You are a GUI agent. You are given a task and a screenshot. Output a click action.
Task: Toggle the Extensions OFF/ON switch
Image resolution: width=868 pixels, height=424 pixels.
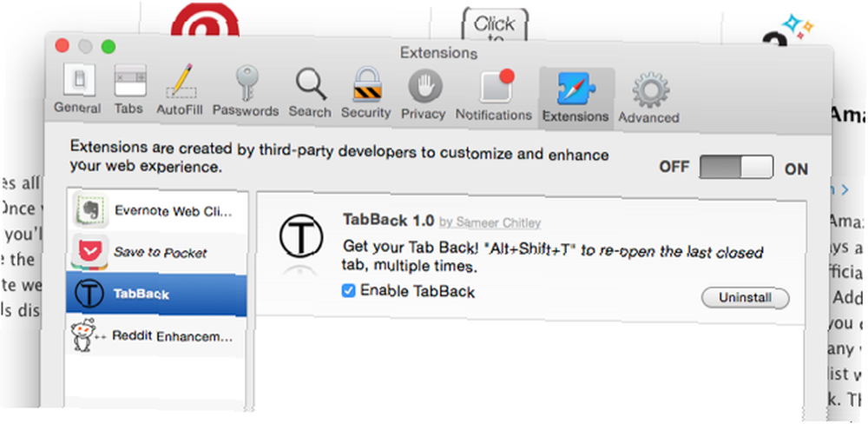point(736,167)
